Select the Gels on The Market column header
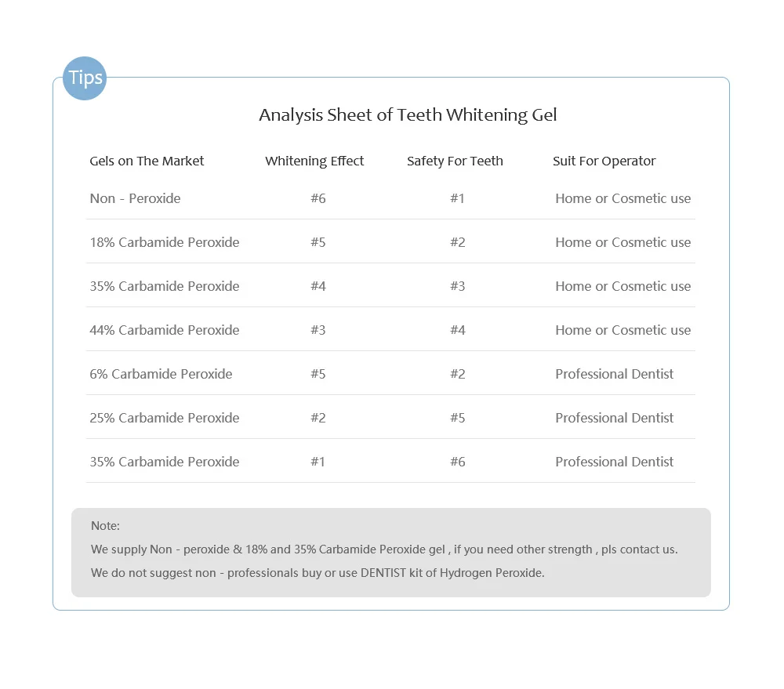 point(147,161)
